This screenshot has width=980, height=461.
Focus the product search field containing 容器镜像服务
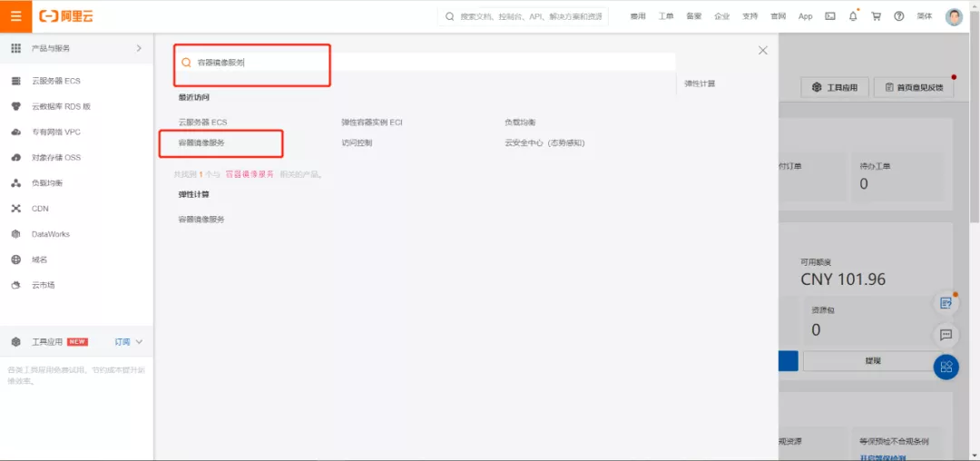point(425,63)
